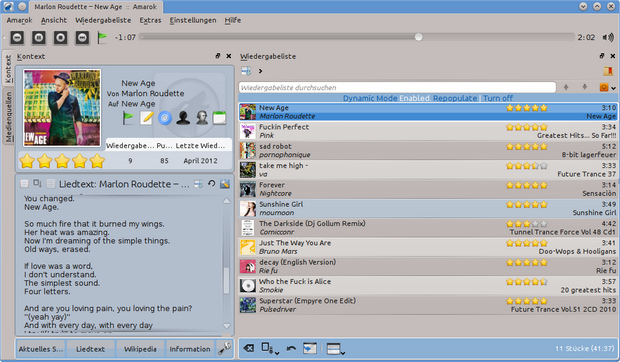Image resolution: width=620 pixels, height=362 pixels.
Task: Toggle auto-scroll icon in the lyrics header
Action: click(x=198, y=183)
